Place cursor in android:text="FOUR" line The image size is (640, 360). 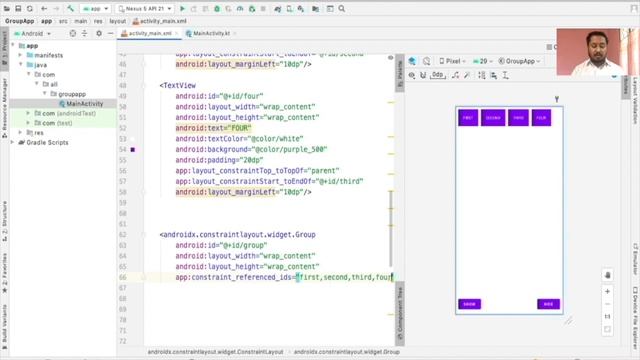pos(213,128)
